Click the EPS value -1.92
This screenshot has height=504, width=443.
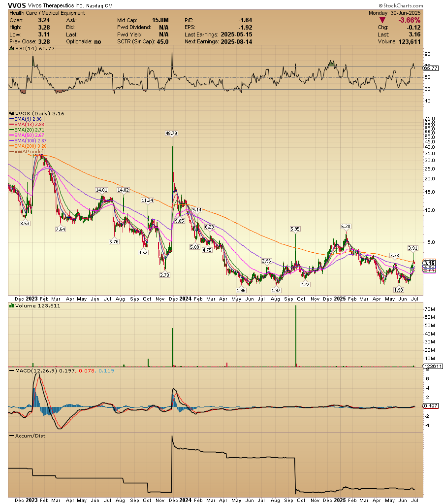point(245,28)
